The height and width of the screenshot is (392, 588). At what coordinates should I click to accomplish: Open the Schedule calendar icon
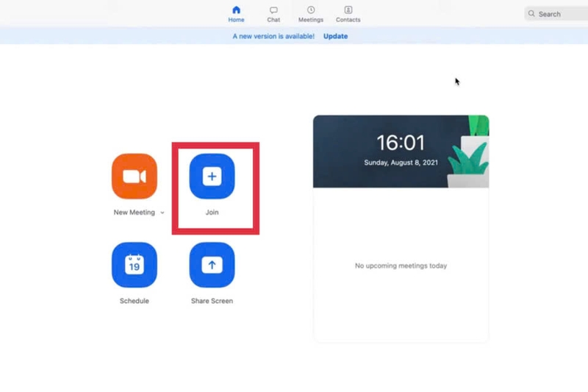(x=135, y=265)
